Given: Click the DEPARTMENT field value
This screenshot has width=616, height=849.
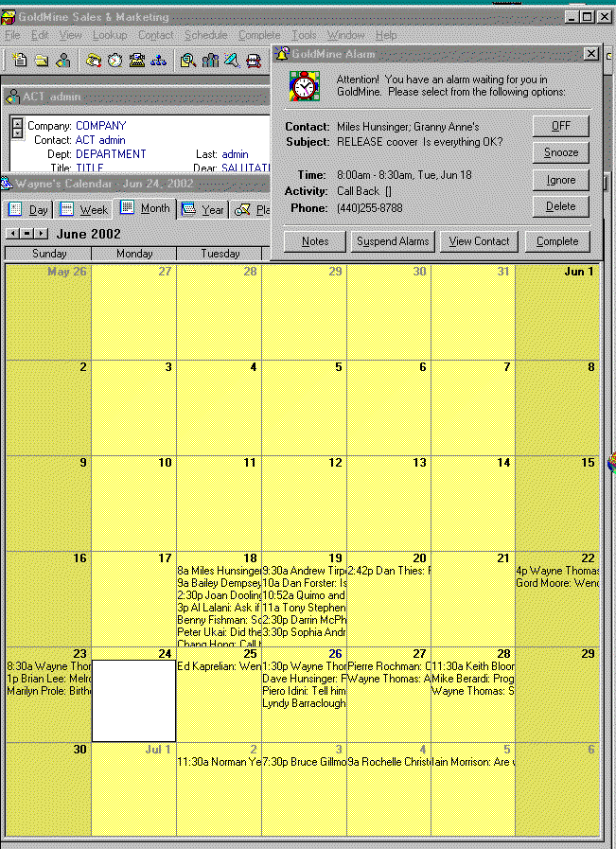Looking at the screenshot, I should [111, 154].
